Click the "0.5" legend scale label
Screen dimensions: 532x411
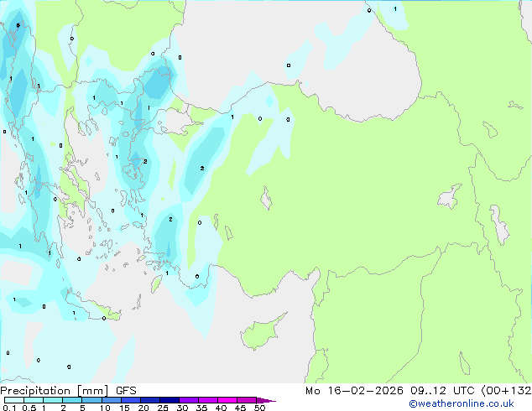tap(29, 408)
